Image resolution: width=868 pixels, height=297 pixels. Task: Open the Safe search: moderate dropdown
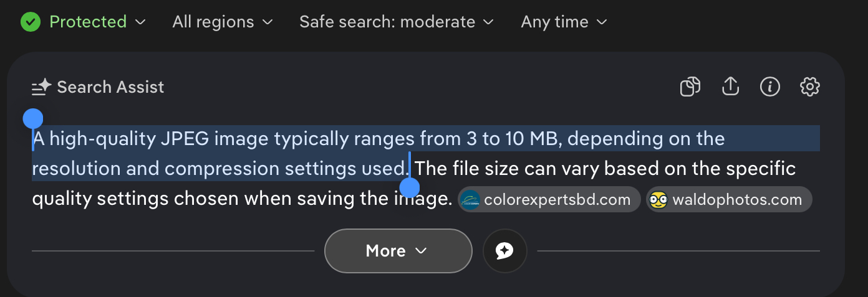pos(396,22)
